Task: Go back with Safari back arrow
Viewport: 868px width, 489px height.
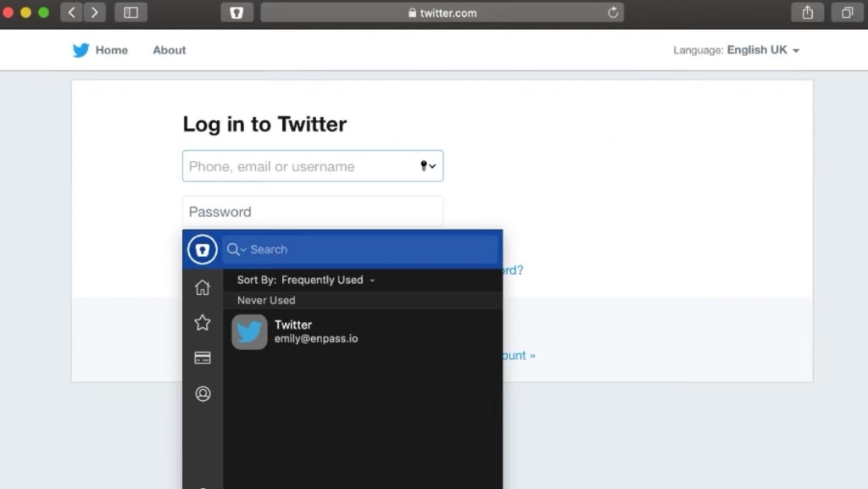Action: [x=71, y=12]
